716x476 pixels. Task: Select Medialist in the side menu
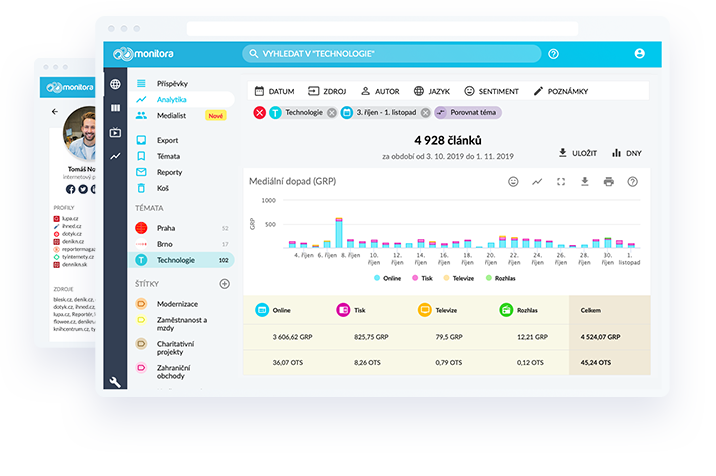point(173,116)
